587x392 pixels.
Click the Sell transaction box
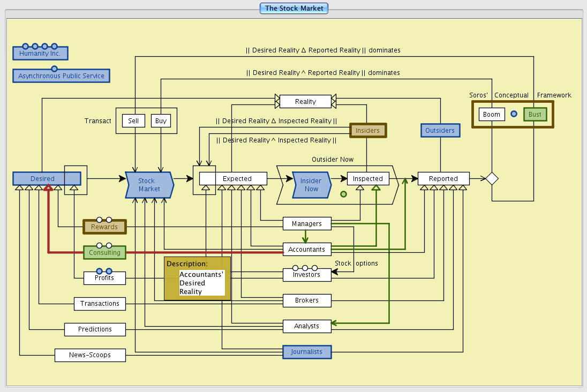(x=133, y=120)
